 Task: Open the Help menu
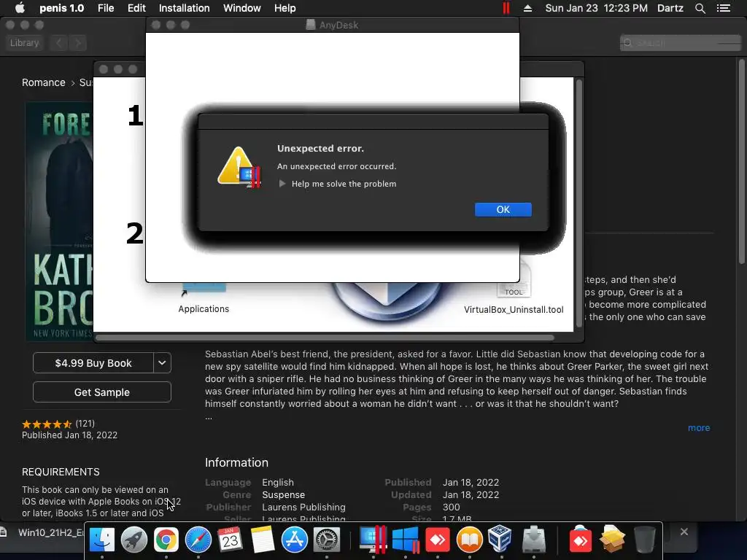coord(285,8)
